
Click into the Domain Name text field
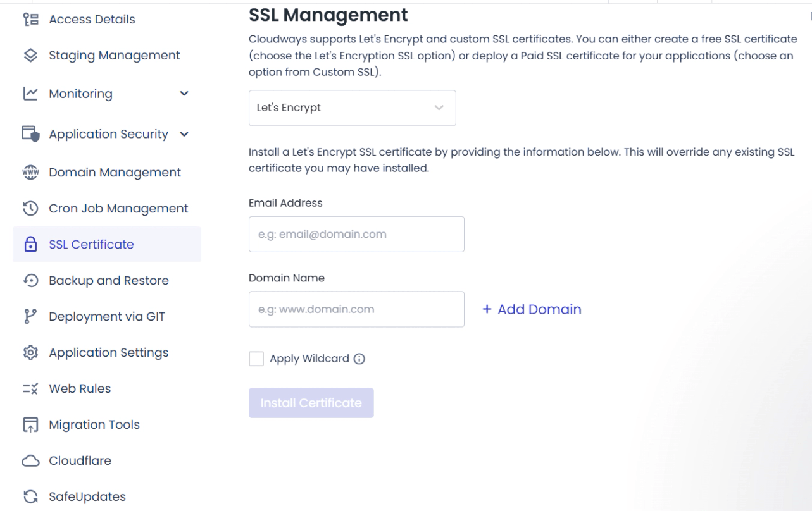click(x=356, y=309)
